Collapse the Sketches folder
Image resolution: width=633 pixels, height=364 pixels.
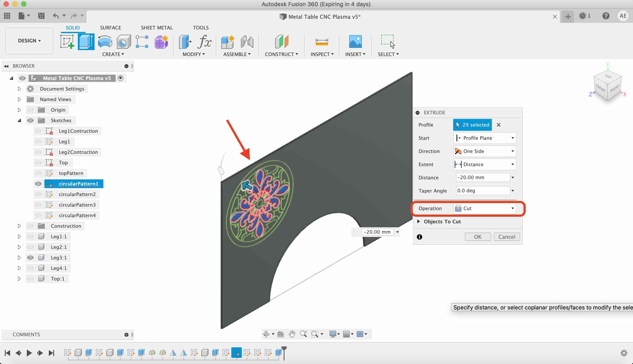pyautogui.click(x=19, y=120)
